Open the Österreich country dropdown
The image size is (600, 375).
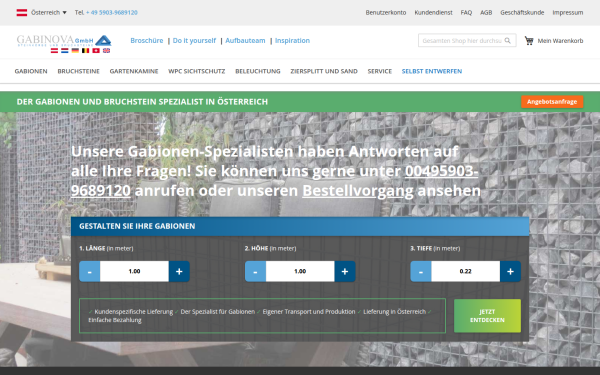click(41, 13)
